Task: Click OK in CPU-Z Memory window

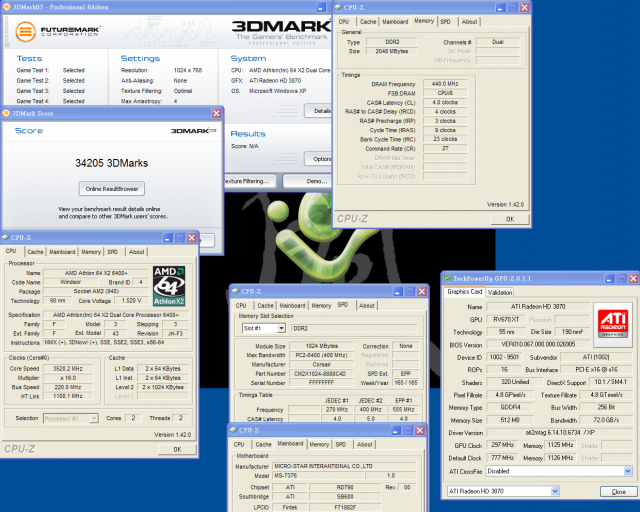Action: tap(510, 219)
